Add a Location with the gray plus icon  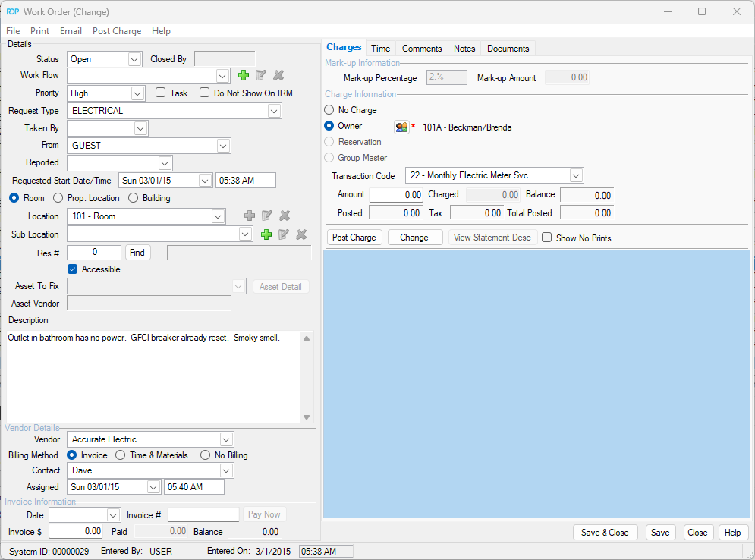(x=250, y=216)
